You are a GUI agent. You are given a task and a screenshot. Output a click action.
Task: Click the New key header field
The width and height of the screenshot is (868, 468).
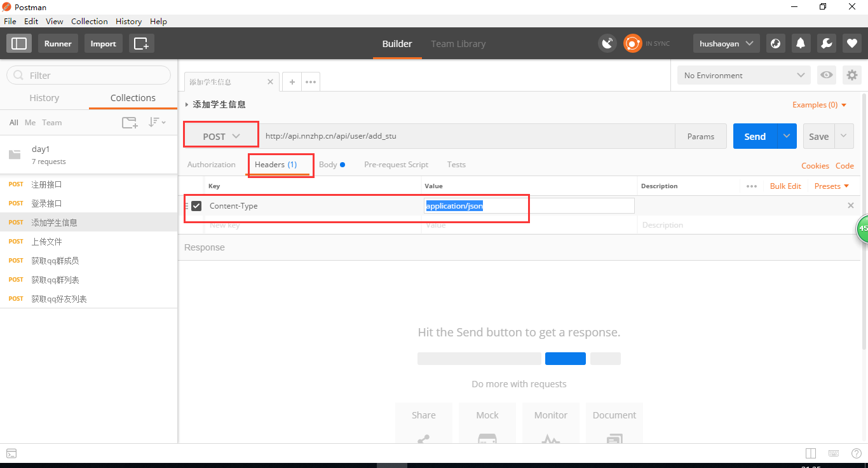pos(313,225)
